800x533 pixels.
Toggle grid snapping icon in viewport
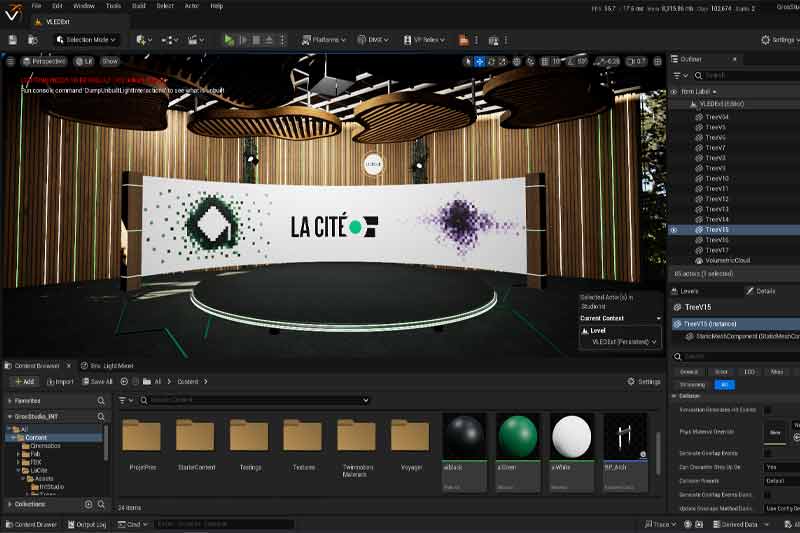[545, 61]
